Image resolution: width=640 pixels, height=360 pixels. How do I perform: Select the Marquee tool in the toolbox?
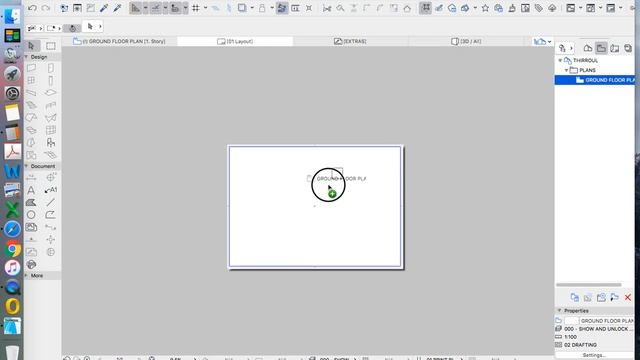51,46
